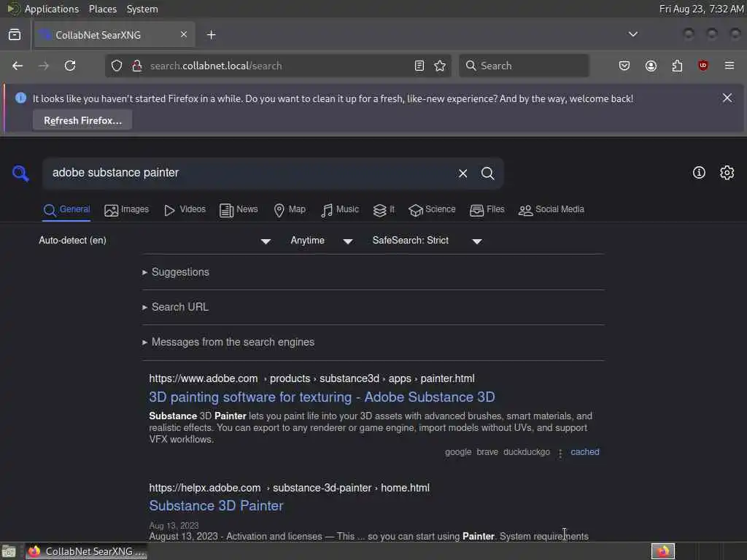This screenshot has height=560, width=747.
Task: Open the Firefox View icon
Action: pyautogui.click(x=15, y=35)
